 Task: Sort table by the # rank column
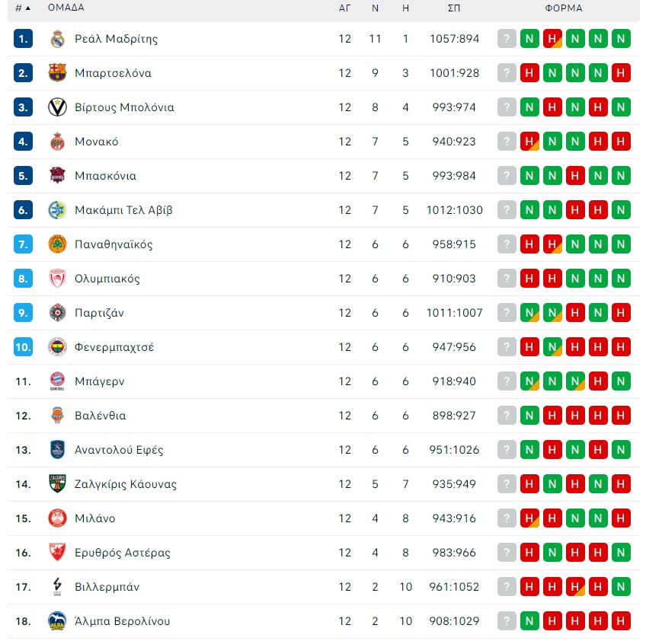point(23,8)
